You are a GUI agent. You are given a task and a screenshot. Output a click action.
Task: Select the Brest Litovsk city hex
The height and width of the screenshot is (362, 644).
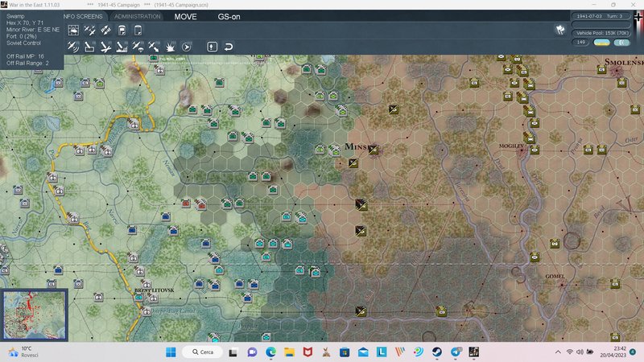[x=139, y=297]
